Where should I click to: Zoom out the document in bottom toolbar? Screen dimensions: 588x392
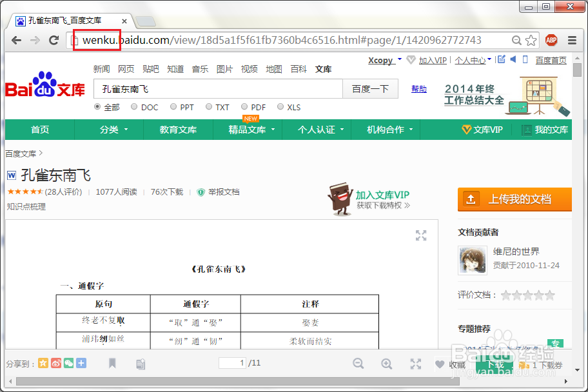(x=358, y=363)
